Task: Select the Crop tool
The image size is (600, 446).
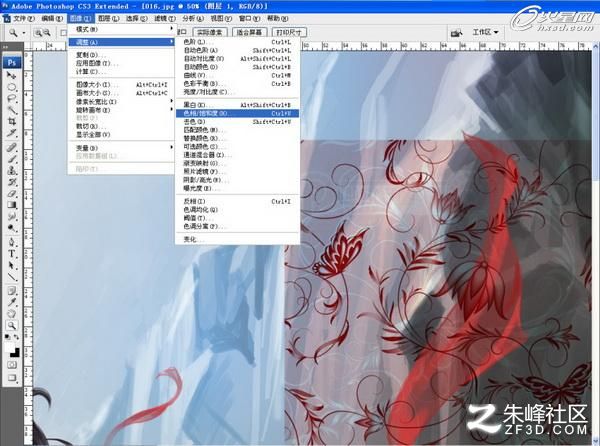Action: [x=11, y=122]
